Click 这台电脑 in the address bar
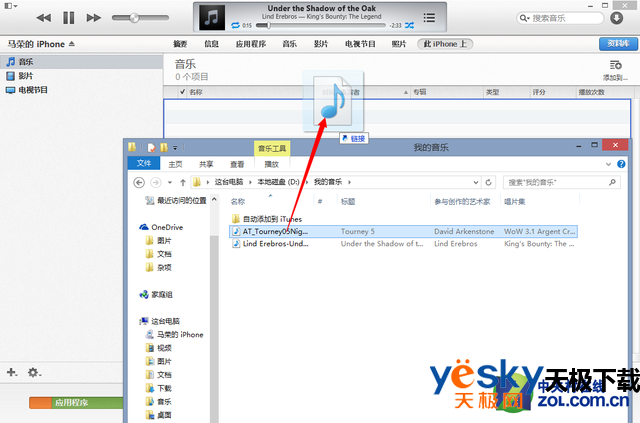Screen dimensions: 640x423 [x=229, y=182]
